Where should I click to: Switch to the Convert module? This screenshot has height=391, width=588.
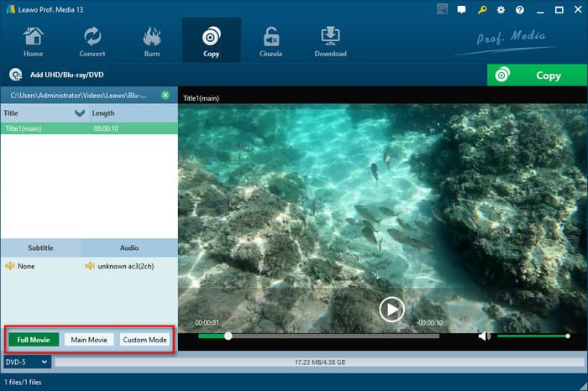(92, 42)
